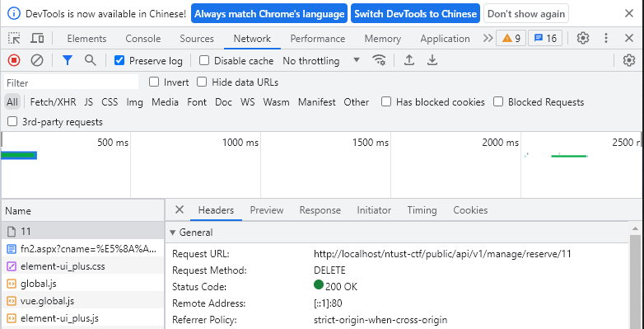Toggle the filter funnel icon
The width and height of the screenshot is (644, 329).
[x=68, y=60]
